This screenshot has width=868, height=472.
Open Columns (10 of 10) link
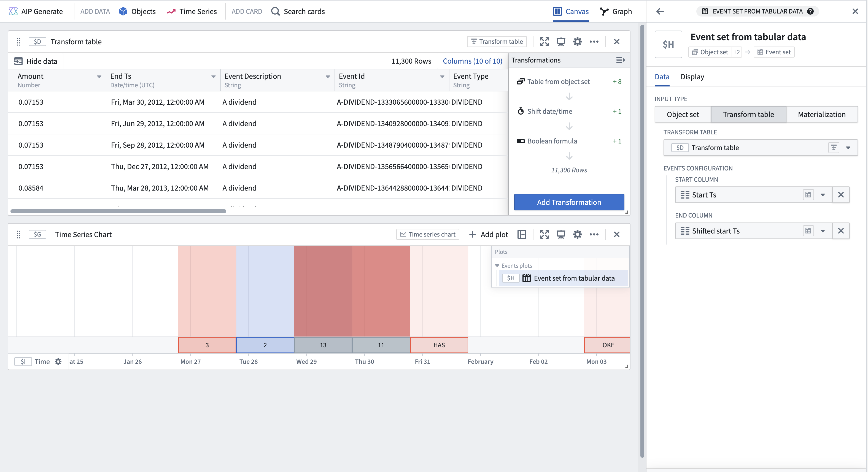coord(472,61)
